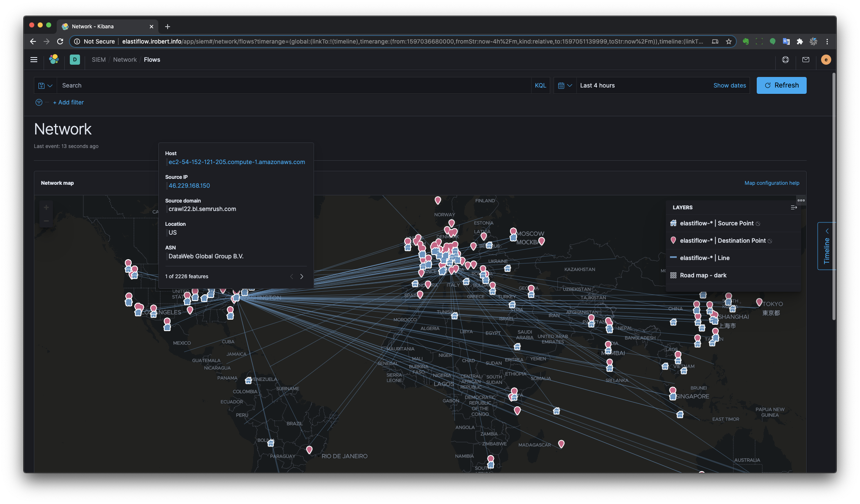860x504 pixels.
Task: Expand the Layers panel options menu
Action: 801,200
